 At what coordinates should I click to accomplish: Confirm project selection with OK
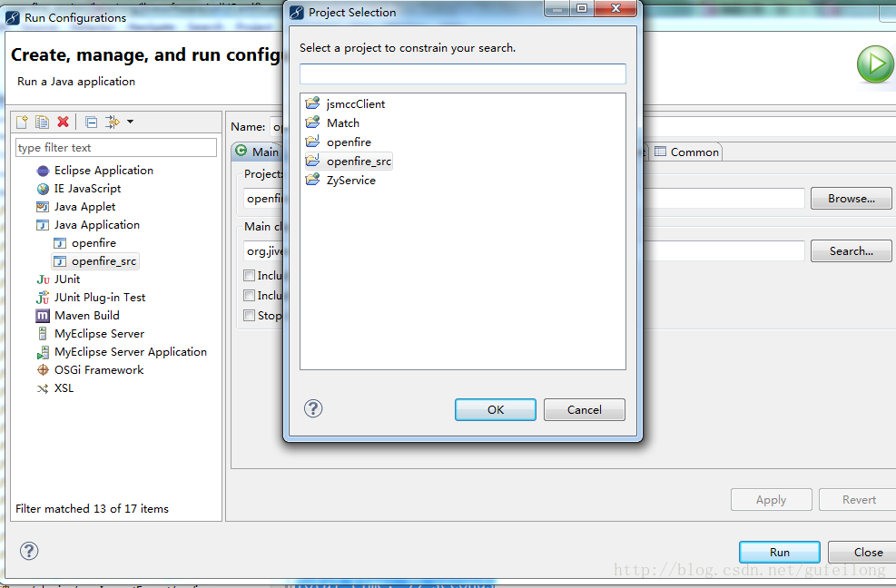[496, 410]
